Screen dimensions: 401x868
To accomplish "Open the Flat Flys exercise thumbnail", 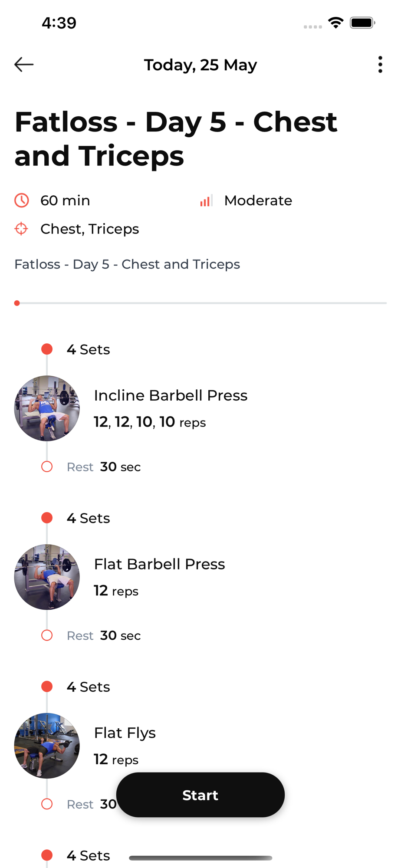I will point(47,746).
